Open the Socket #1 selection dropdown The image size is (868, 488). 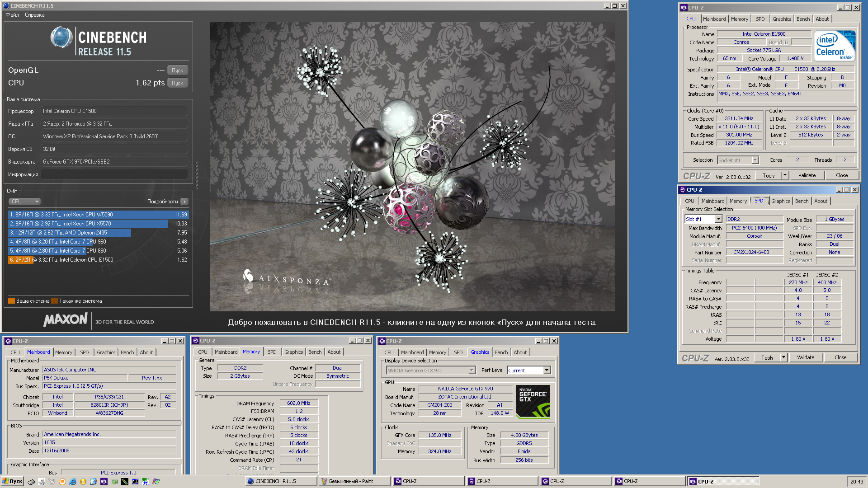(x=755, y=160)
